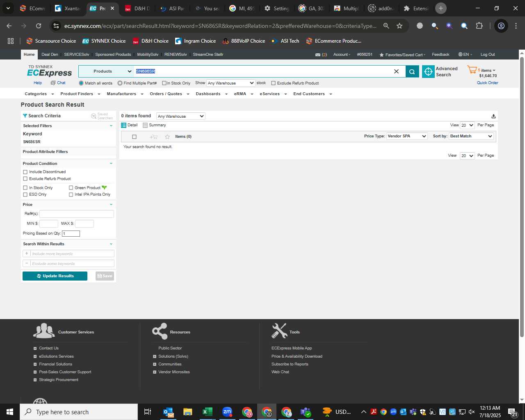
Task: Select Find Multiple Part# radio button
Action: click(x=120, y=83)
